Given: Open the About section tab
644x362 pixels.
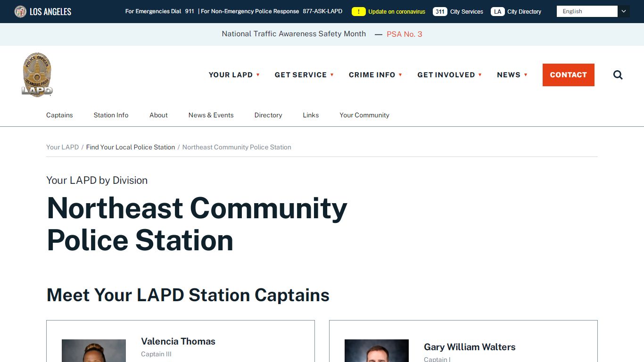Looking at the screenshot, I should [x=158, y=115].
